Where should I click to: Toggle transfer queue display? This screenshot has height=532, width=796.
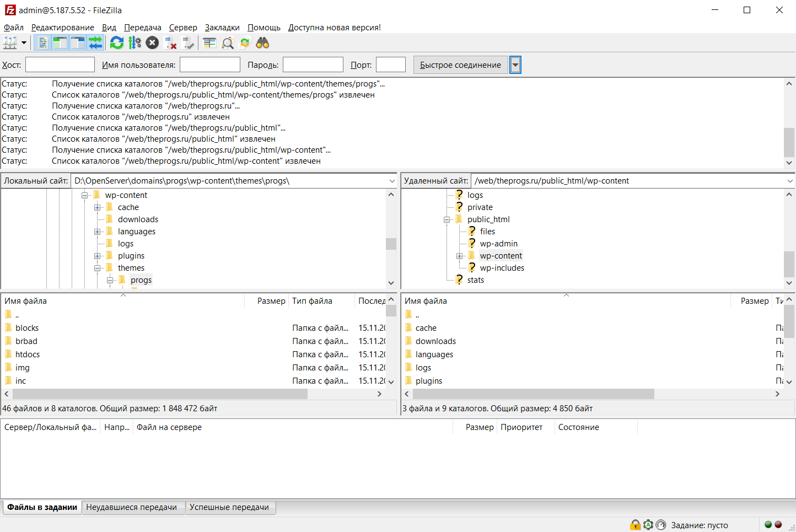pos(95,43)
